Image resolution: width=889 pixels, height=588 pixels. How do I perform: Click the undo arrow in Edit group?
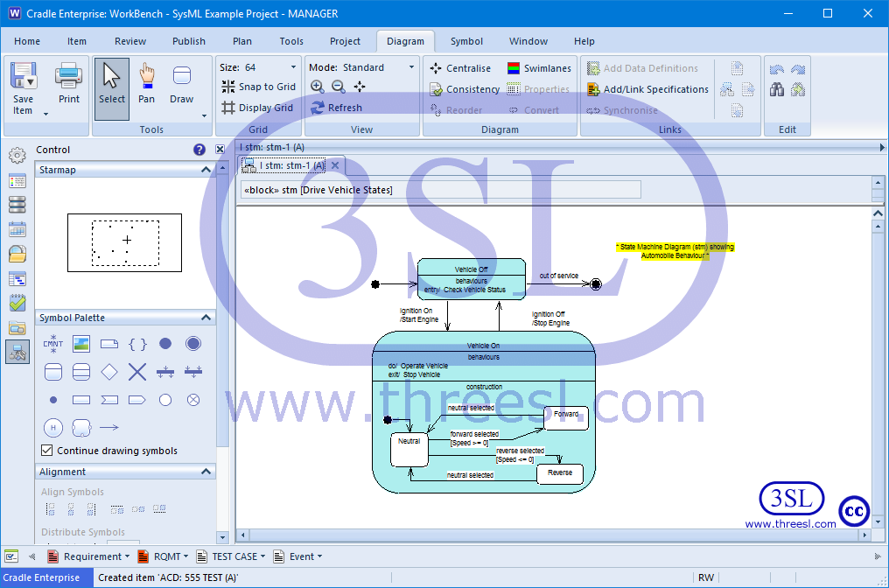[x=777, y=69]
